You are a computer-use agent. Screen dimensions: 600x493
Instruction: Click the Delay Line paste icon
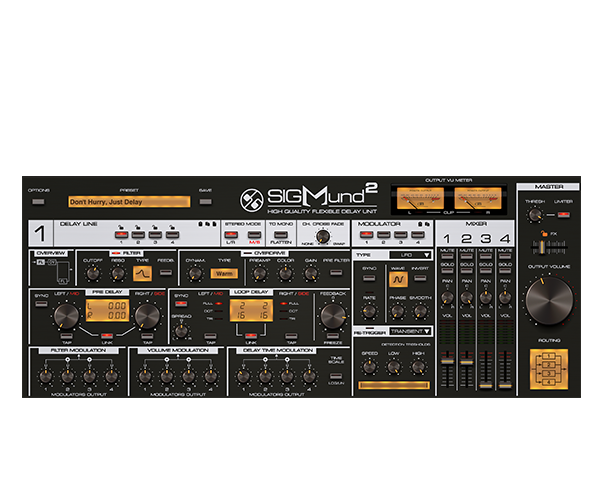(214, 224)
